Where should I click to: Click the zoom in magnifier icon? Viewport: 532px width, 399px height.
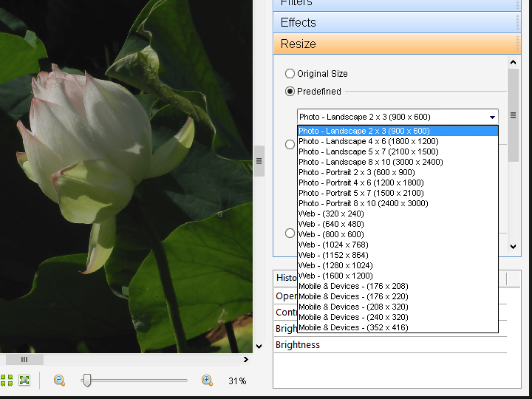coord(208,381)
